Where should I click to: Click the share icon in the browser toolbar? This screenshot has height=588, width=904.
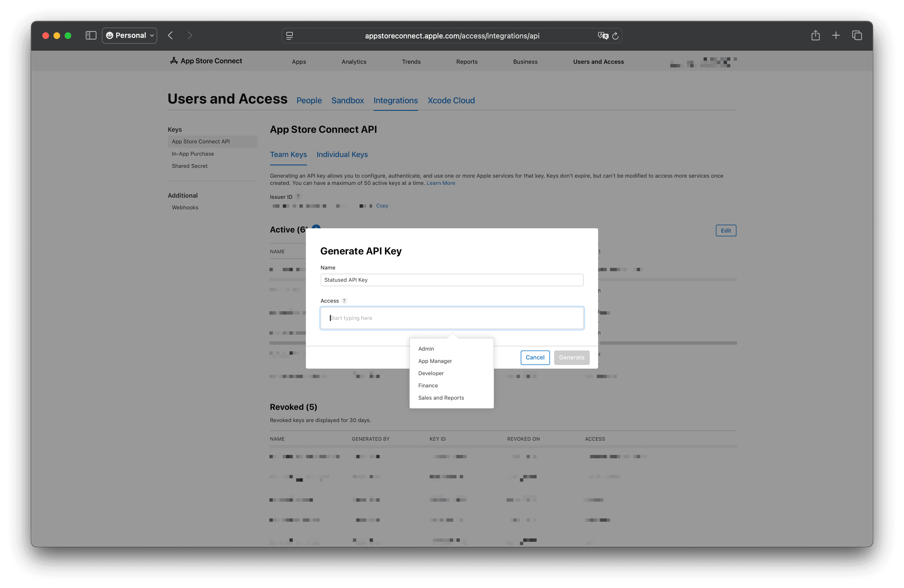pyautogui.click(x=815, y=35)
